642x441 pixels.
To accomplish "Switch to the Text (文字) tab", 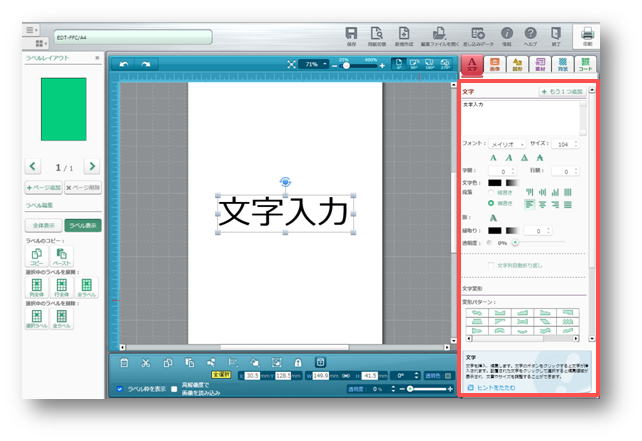I will pos(472,65).
